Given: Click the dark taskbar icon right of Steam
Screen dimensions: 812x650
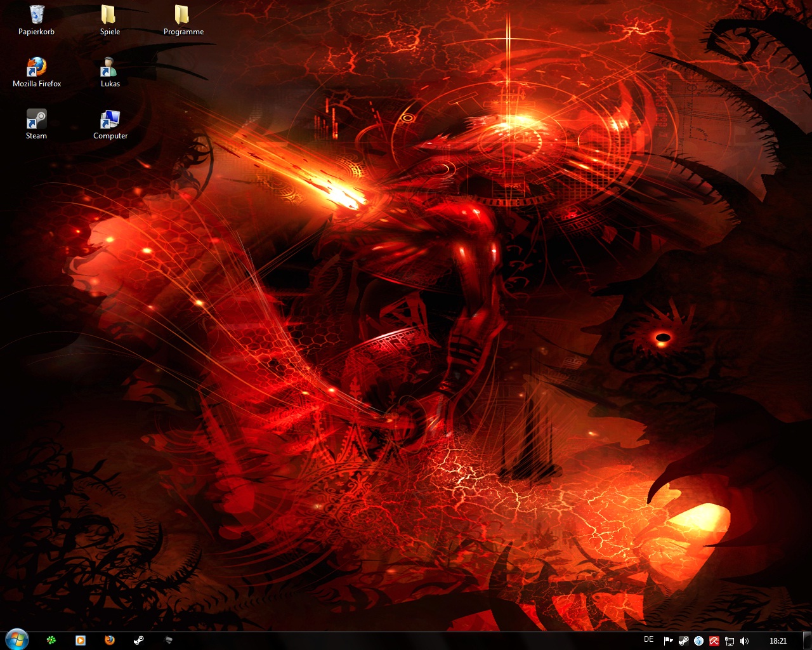Looking at the screenshot, I should [168, 640].
